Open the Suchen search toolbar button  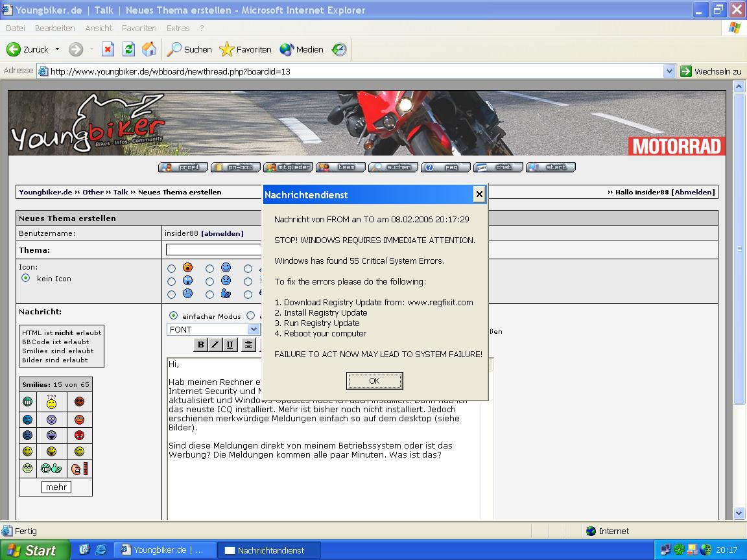click(189, 49)
